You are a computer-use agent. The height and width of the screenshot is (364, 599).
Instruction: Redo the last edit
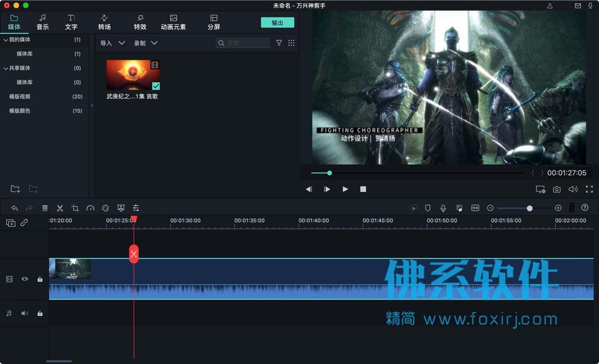click(x=29, y=208)
